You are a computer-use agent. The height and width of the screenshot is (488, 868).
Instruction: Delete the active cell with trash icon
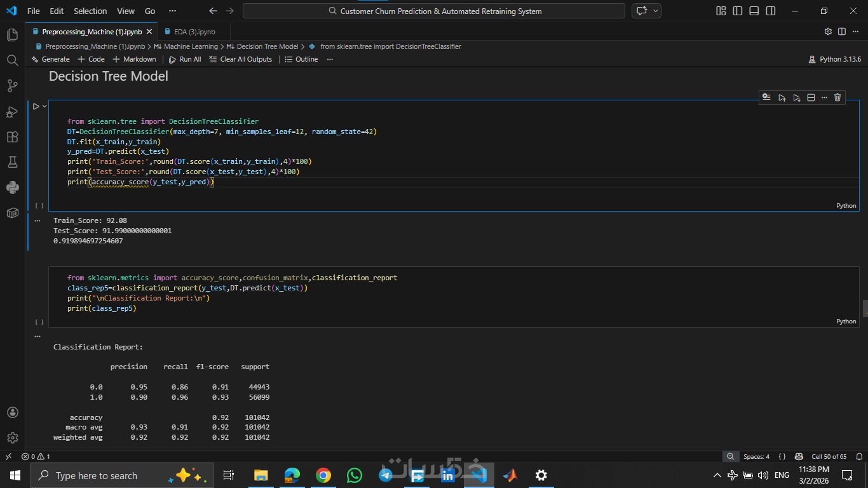pyautogui.click(x=837, y=97)
